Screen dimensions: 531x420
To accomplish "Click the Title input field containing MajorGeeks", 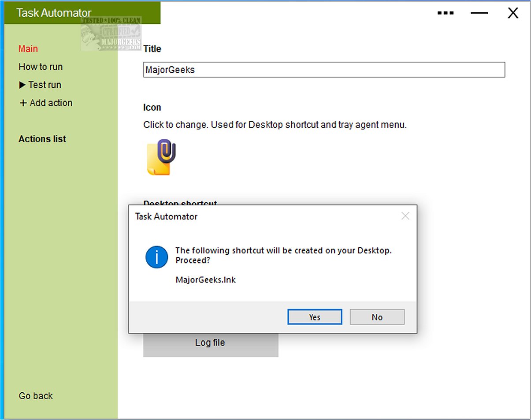I will (324, 70).
